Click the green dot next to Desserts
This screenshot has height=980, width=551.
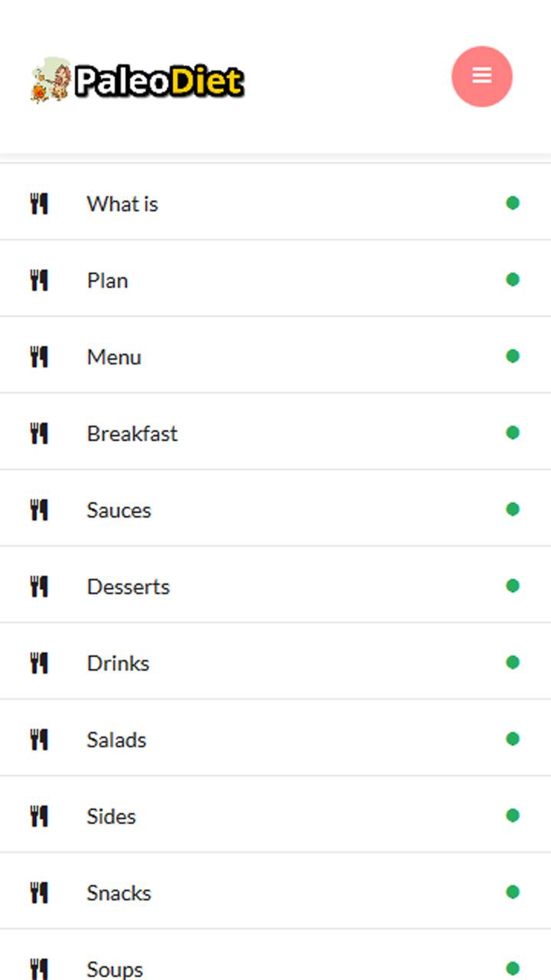pos(513,586)
